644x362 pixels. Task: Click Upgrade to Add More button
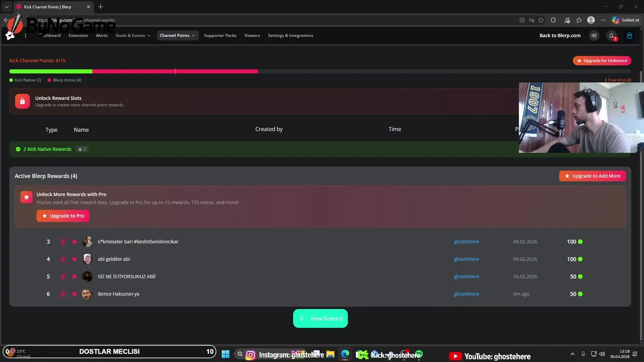[592, 176]
